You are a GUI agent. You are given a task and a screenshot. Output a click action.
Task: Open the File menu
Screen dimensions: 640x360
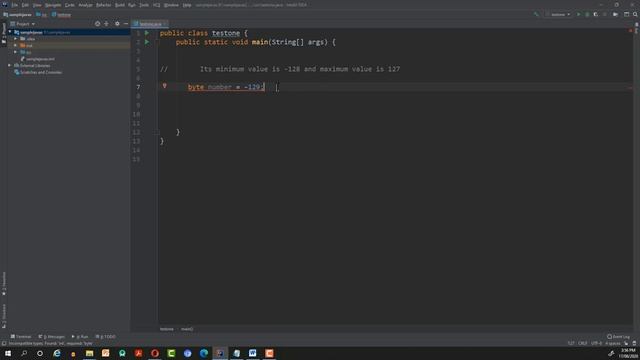tap(14, 5)
